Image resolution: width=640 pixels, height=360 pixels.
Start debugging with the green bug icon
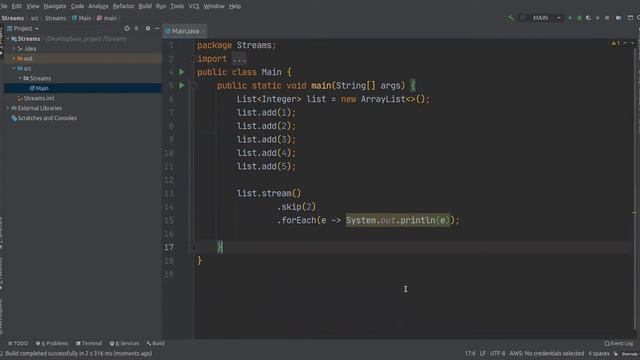tap(579, 18)
